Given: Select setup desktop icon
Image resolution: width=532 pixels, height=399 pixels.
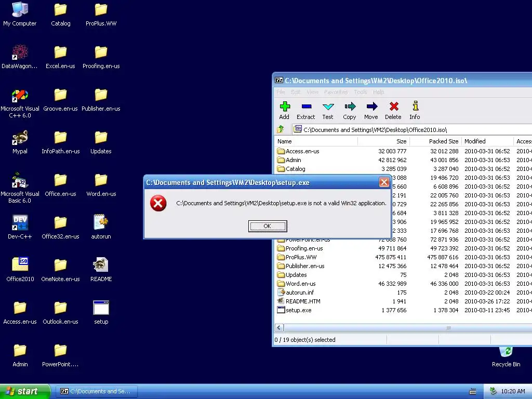Looking at the screenshot, I should click(101, 312).
